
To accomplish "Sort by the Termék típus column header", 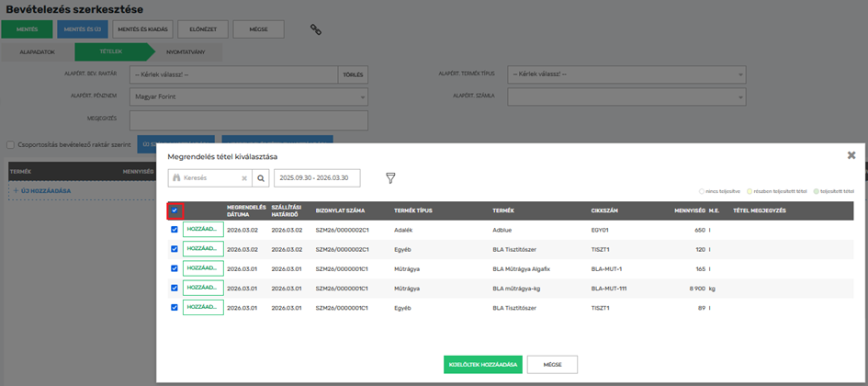I will pos(412,210).
